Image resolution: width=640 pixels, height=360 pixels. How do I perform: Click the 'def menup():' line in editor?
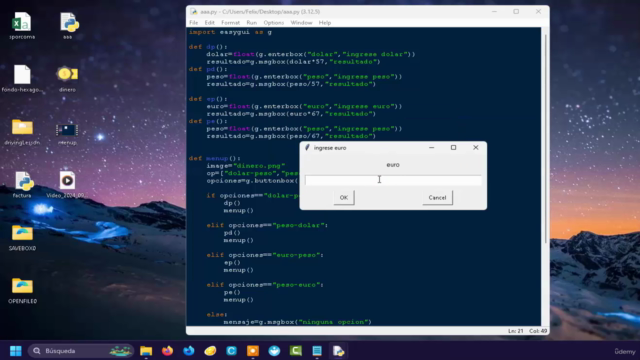coord(215,158)
